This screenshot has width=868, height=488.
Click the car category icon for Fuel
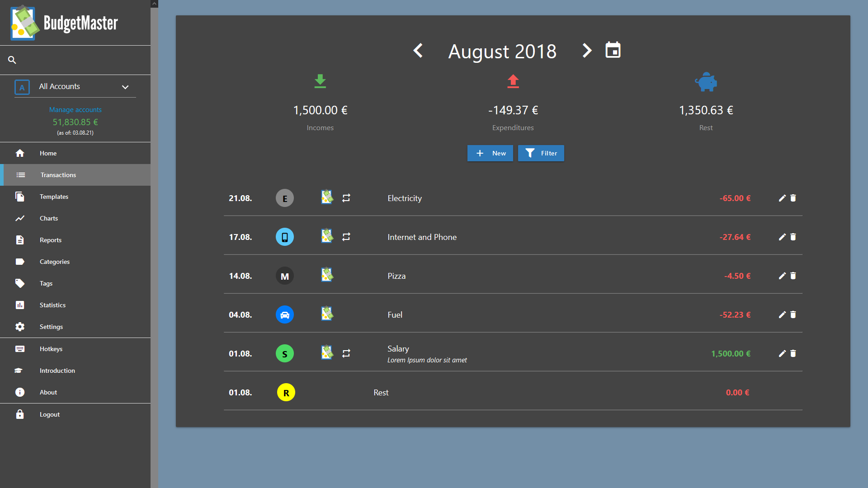[x=285, y=315]
